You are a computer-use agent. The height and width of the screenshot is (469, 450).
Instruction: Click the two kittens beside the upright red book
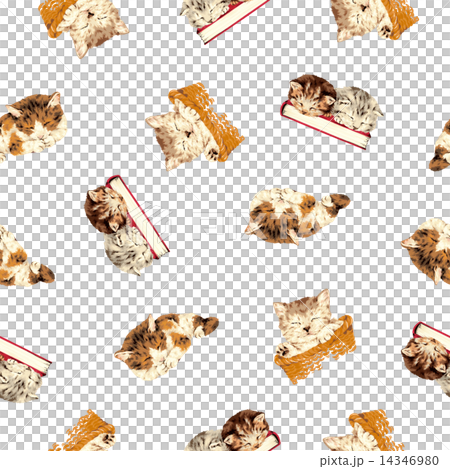point(126,226)
